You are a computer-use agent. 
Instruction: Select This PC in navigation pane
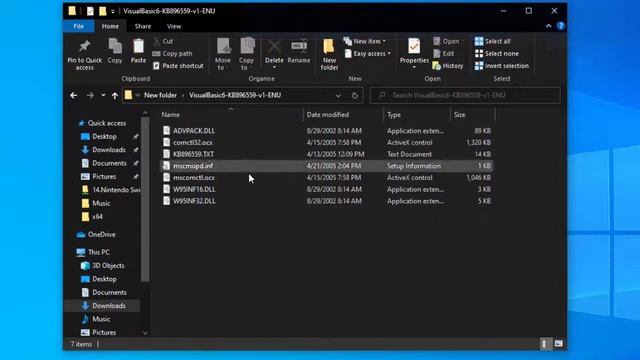click(98, 252)
